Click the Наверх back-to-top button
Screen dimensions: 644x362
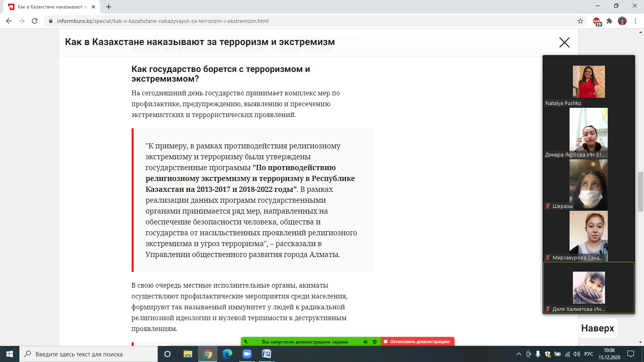[598, 328]
